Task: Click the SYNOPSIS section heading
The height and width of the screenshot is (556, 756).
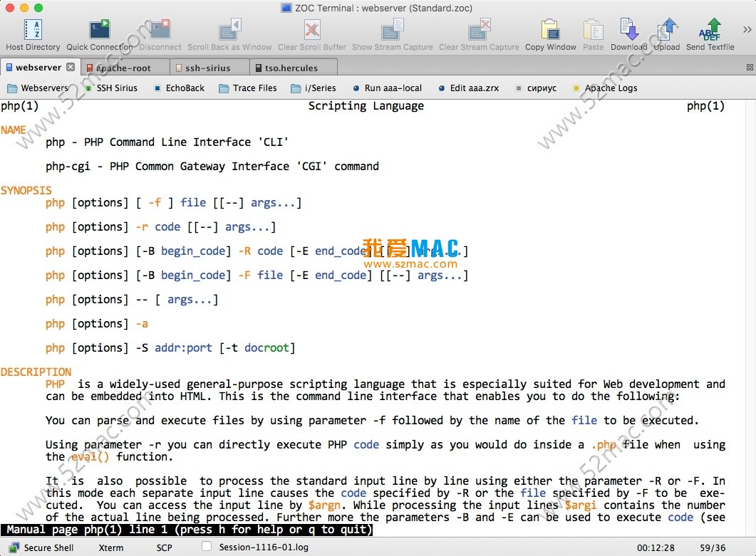Action: click(26, 190)
